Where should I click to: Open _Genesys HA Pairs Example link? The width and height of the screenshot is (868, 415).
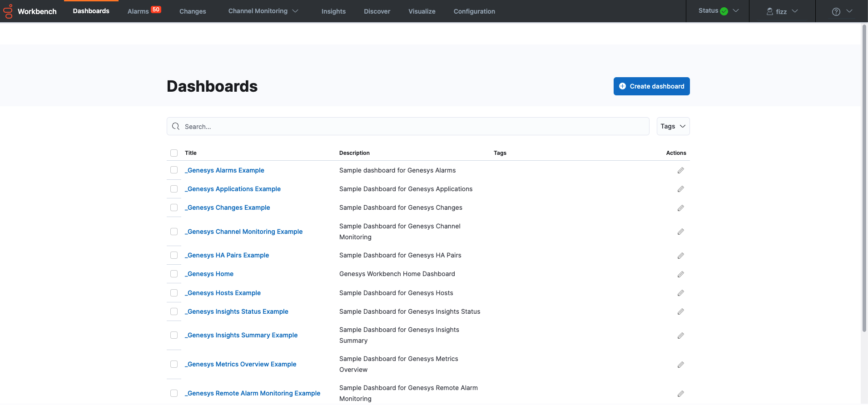point(227,255)
